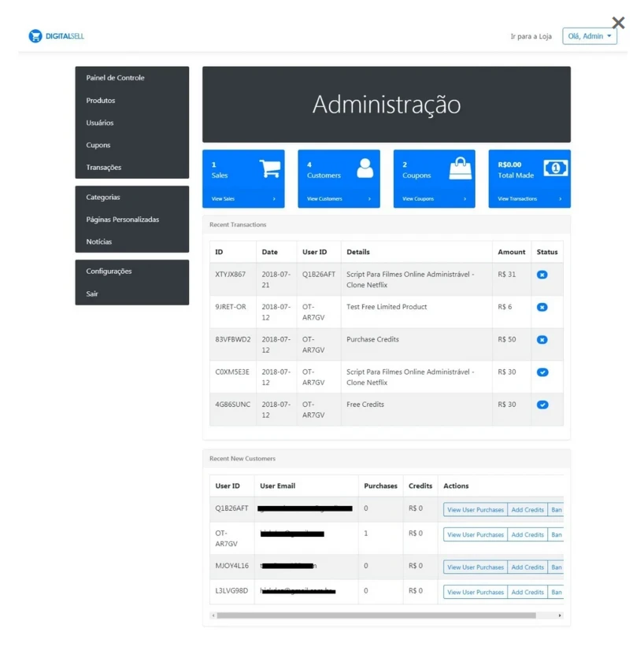Open Categorias in the sidebar
This screenshot has height=654, width=644.
tap(102, 198)
